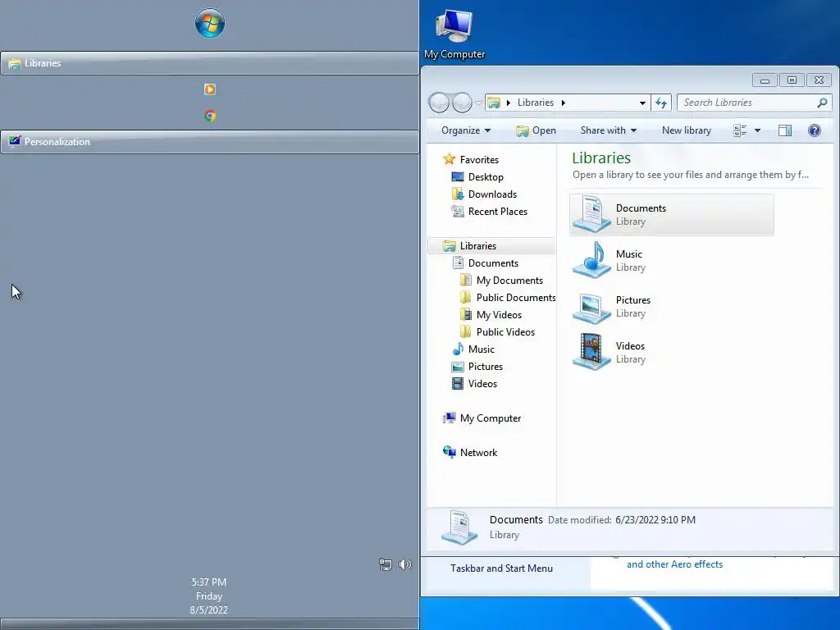Image resolution: width=840 pixels, height=630 pixels.
Task: Select Network in navigation pane
Action: (x=470, y=453)
